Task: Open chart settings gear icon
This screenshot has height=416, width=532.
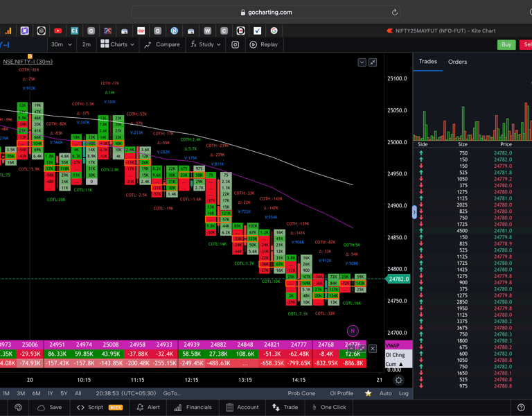Action: coord(399,380)
